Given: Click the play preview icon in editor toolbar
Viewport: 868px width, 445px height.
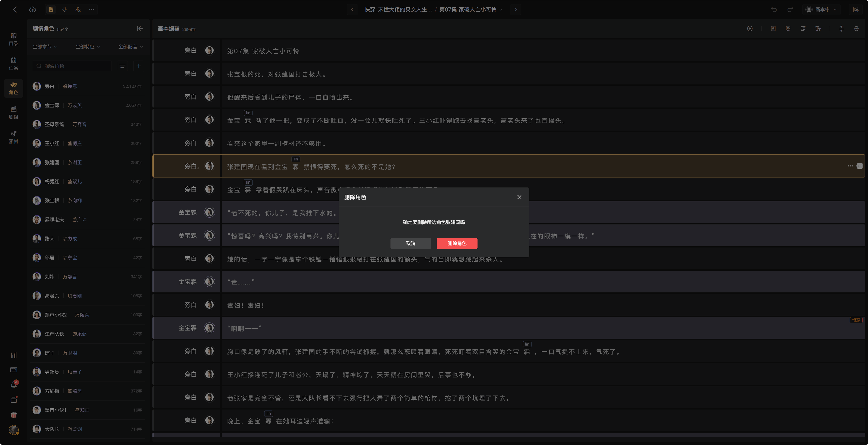Looking at the screenshot, I should pos(750,29).
